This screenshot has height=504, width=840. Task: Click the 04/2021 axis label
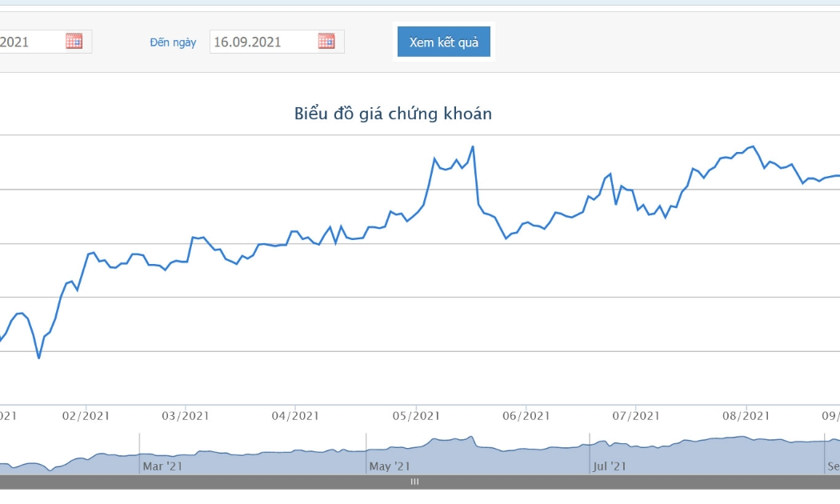pos(295,416)
